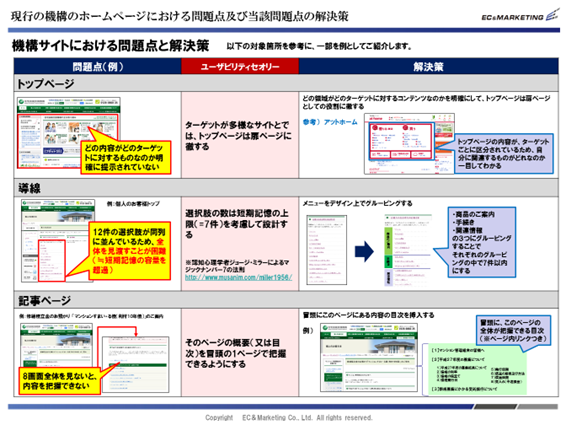Click the label 例:個人のお客様トップ
Image resolution: width=566 pixels, height=425 pixels.
pos(133,204)
